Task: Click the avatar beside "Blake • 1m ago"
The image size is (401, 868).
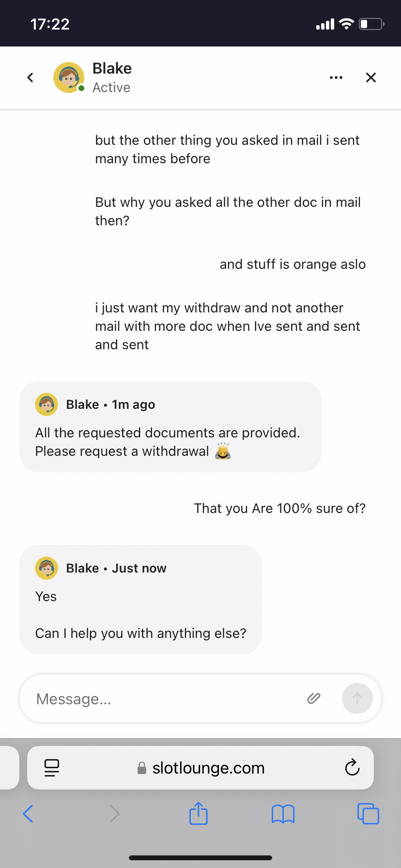Action: pos(46,404)
